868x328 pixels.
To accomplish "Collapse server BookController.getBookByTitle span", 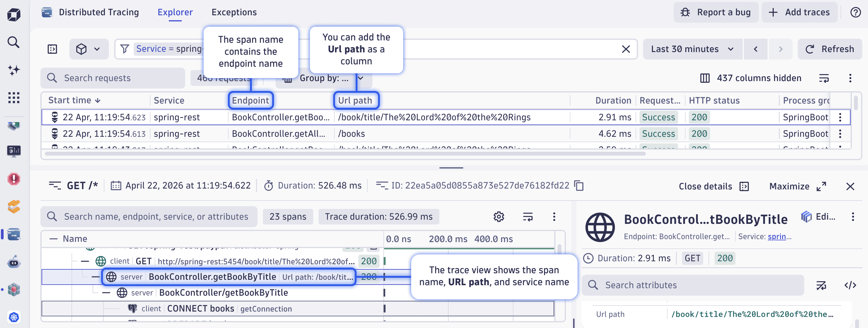I will coord(96,277).
